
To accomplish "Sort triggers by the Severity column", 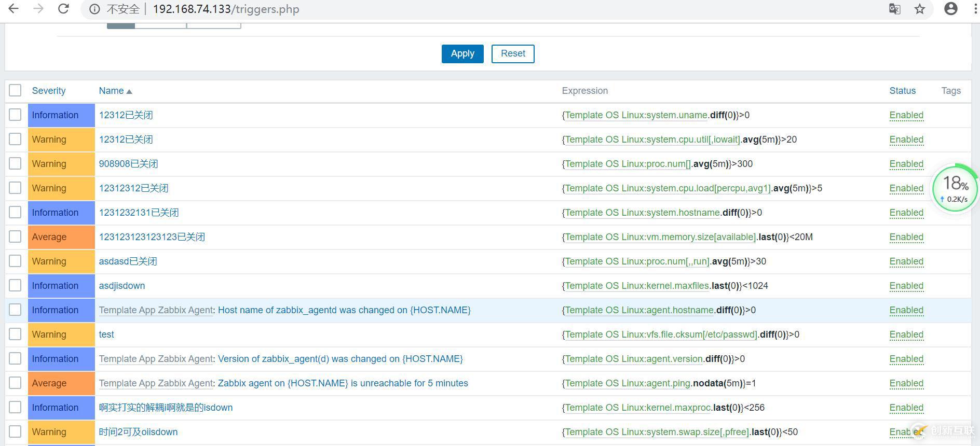I will 49,91.
